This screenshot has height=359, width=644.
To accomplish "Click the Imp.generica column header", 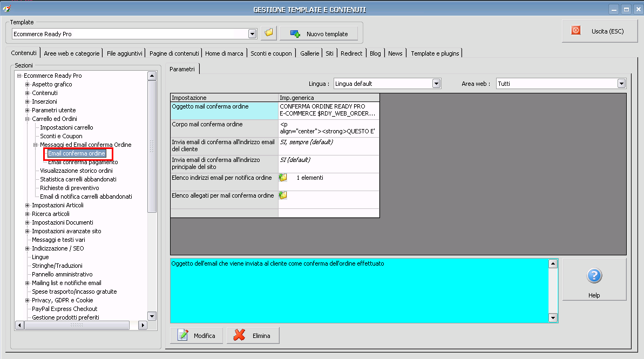I will pyautogui.click(x=329, y=98).
